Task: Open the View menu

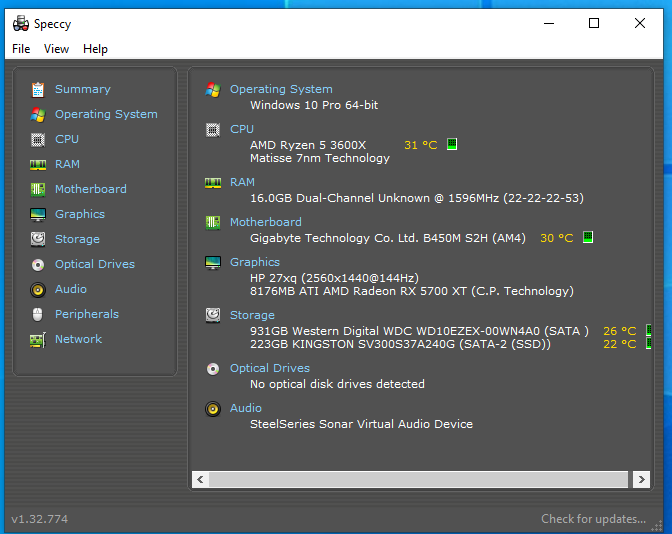Action: tap(56, 49)
